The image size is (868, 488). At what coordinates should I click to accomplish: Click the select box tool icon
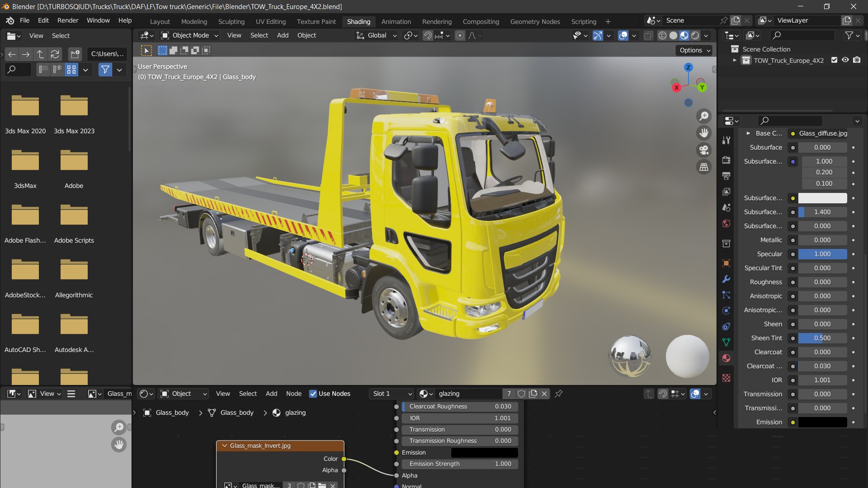146,51
